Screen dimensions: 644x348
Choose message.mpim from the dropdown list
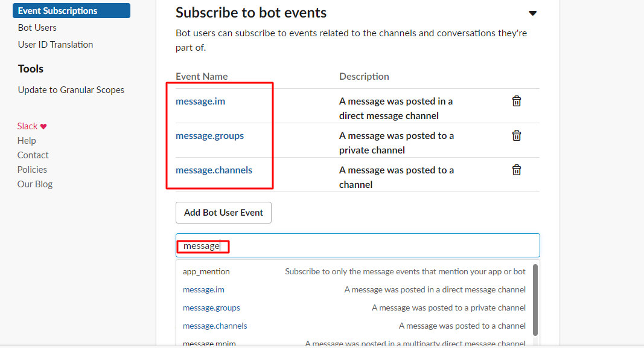(209, 343)
